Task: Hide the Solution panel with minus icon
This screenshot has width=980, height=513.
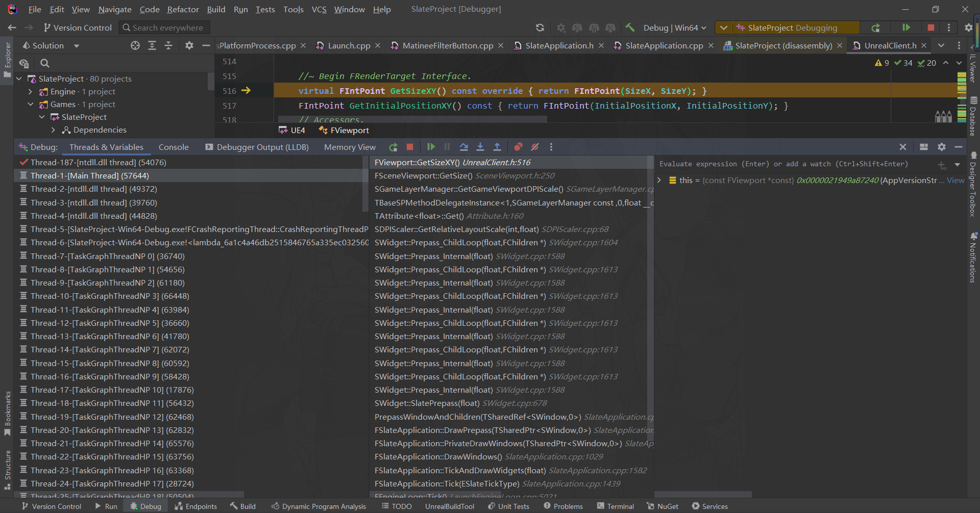Action: point(206,45)
